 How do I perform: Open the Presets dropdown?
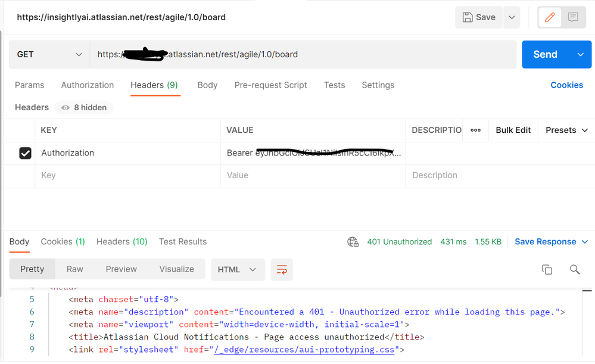(566, 130)
